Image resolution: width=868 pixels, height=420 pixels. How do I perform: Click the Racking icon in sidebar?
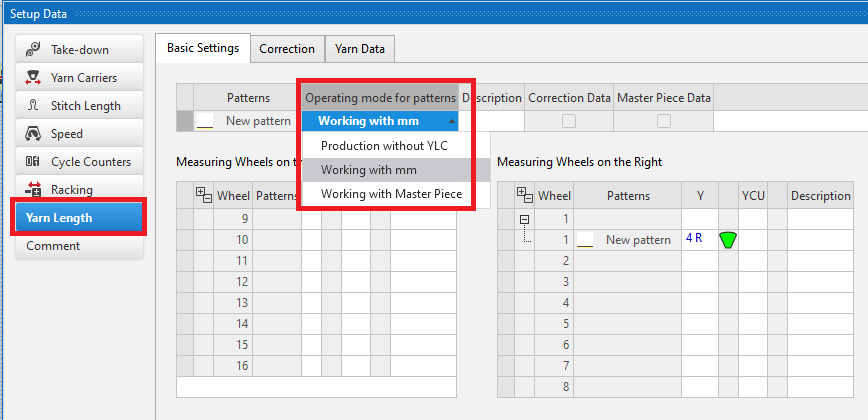33,189
